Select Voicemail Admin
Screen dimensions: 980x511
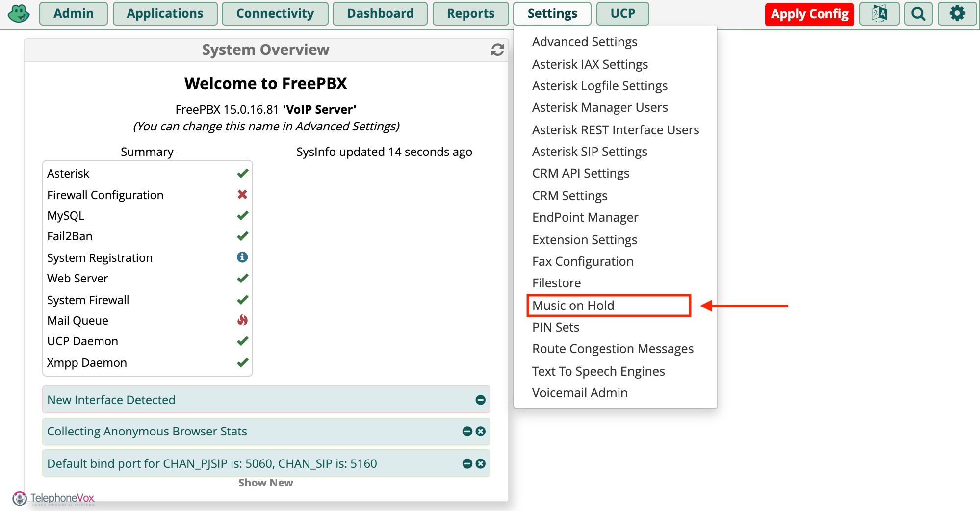[580, 393]
